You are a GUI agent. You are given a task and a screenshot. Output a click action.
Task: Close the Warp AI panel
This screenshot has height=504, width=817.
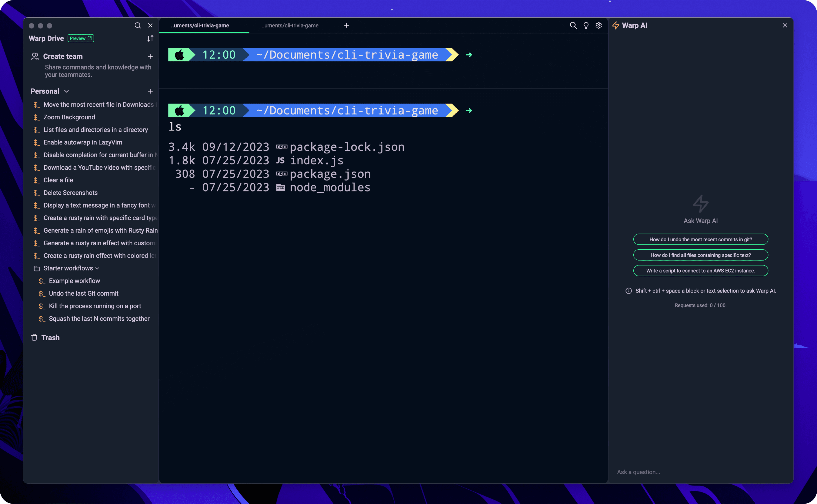coord(785,26)
